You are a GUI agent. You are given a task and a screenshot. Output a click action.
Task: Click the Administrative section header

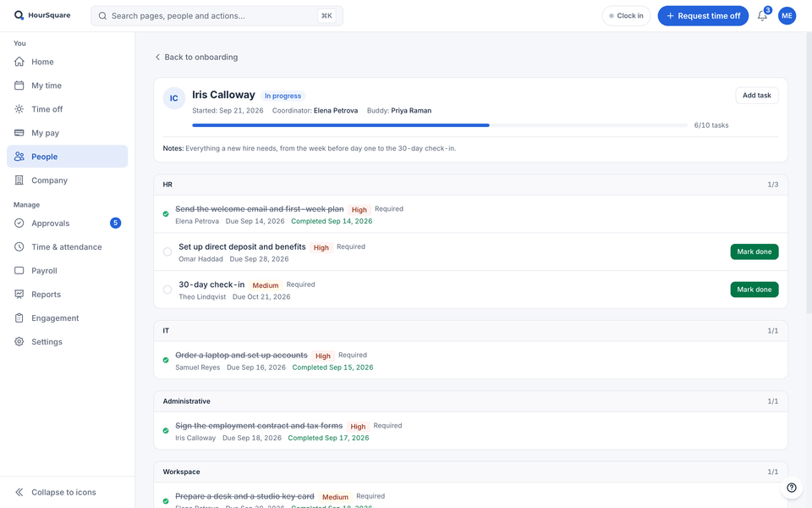[470, 401]
